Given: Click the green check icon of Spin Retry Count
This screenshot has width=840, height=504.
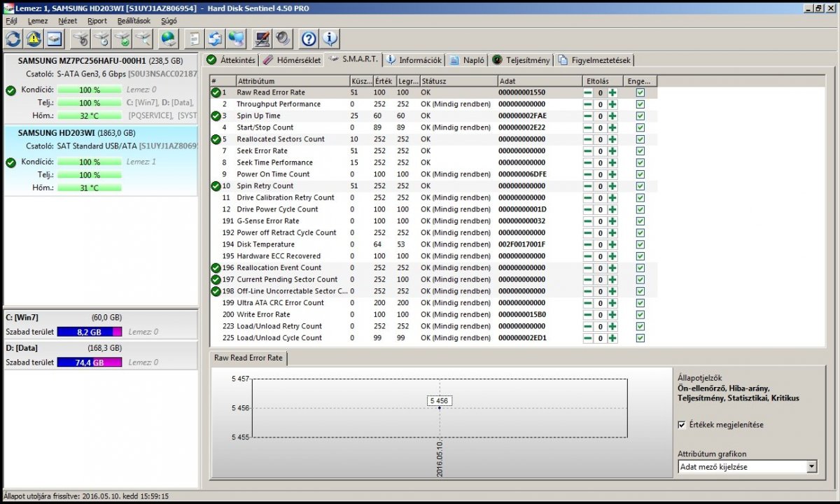Looking at the screenshot, I should (x=216, y=186).
